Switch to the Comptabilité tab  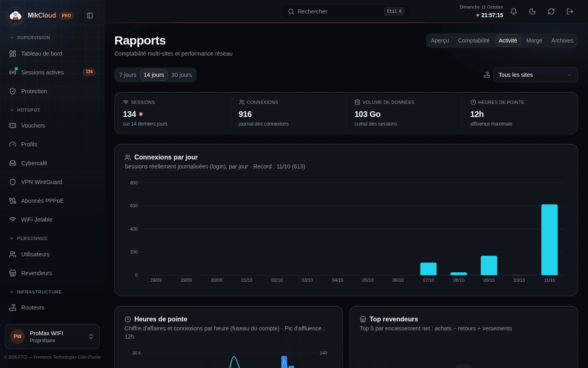pos(474,40)
